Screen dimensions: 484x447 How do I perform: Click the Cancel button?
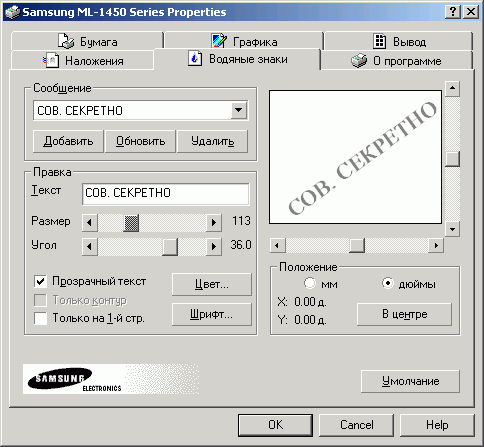356,425
